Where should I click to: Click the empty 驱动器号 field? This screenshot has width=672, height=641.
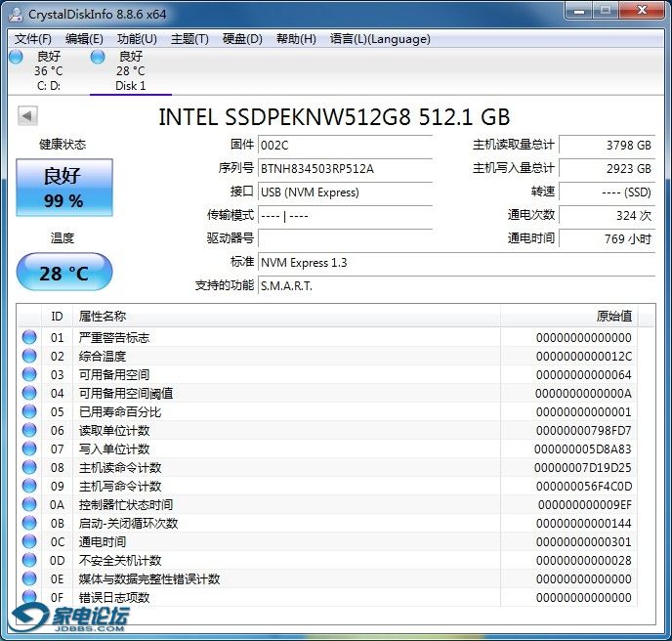point(345,238)
